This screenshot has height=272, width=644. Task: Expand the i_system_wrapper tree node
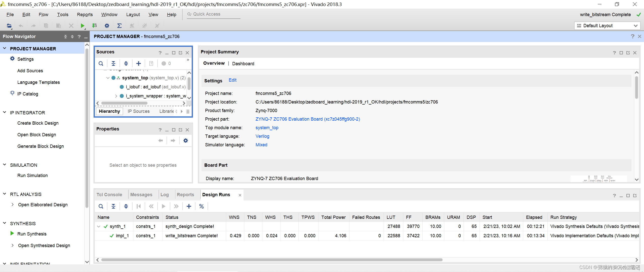coord(116,96)
